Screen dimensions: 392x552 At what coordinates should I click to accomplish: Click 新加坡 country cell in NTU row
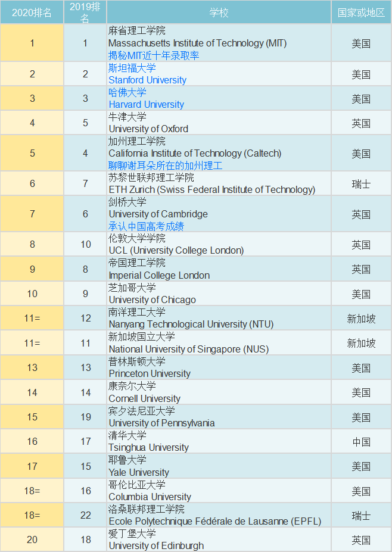click(361, 319)
